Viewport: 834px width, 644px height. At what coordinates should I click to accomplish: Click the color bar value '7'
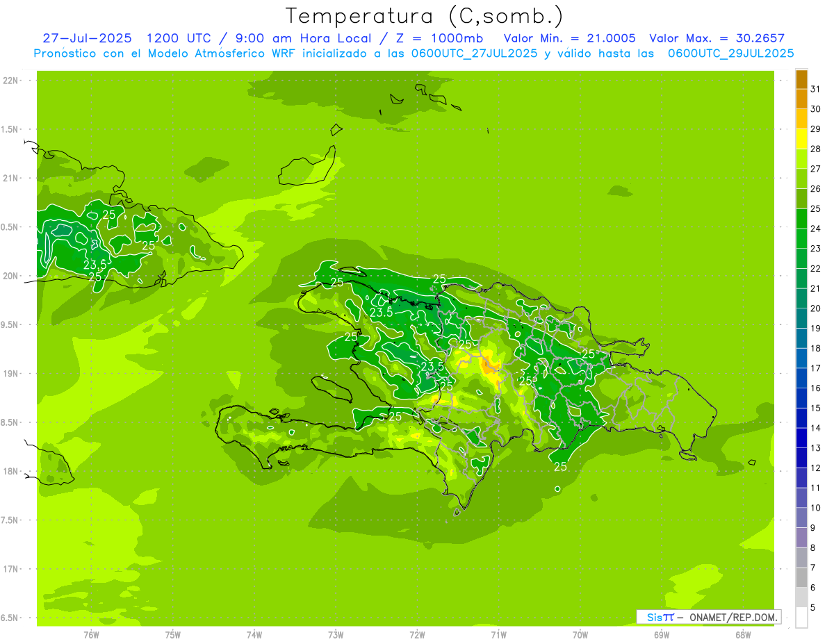click(x=813, y=568)
